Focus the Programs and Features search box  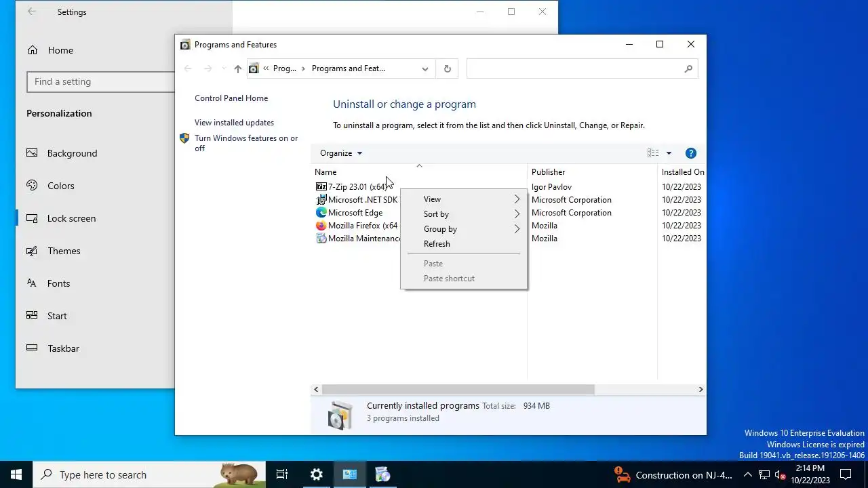click(582, 68)
